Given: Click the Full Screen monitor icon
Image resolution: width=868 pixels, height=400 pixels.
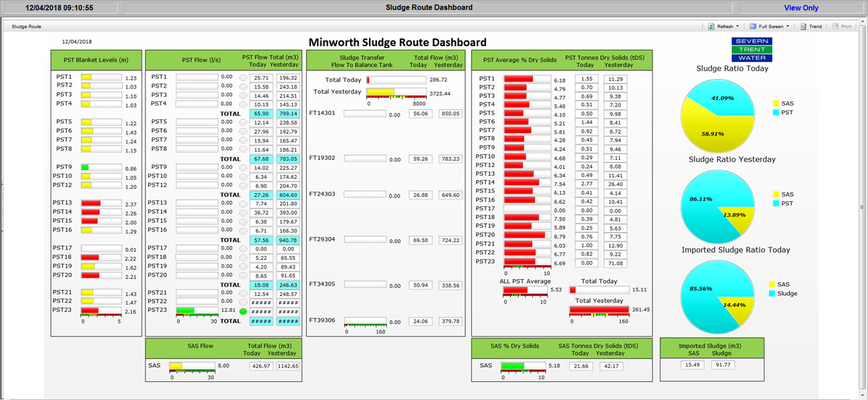Looking at the screenshot, I should coord(753,26).
